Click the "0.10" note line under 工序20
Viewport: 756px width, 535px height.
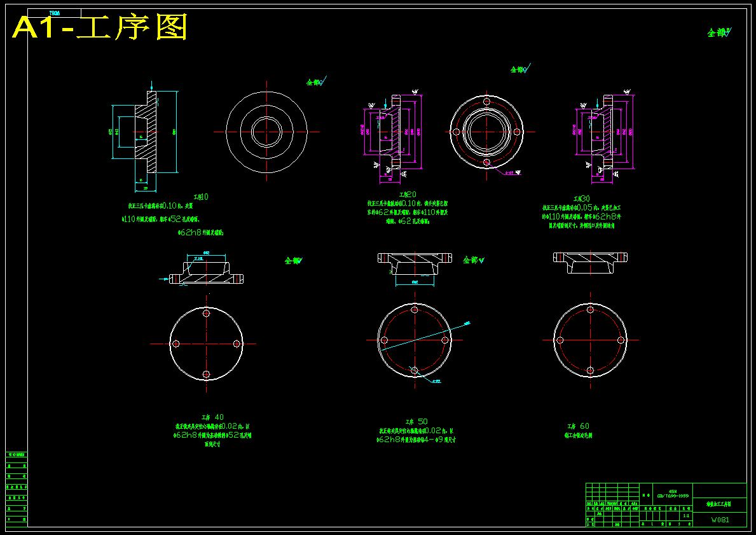tap(408, 204)
